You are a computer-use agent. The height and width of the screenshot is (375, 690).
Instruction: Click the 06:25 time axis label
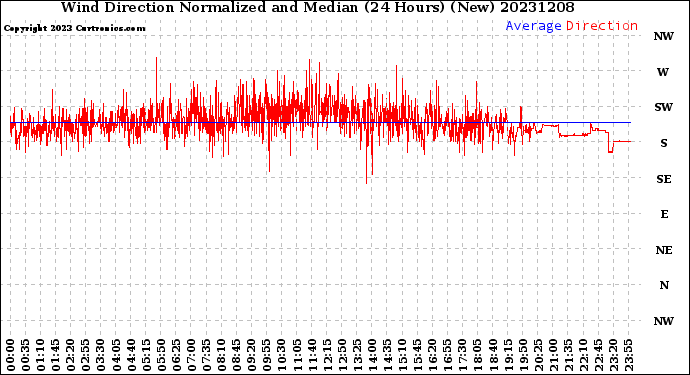click(176, 355)
